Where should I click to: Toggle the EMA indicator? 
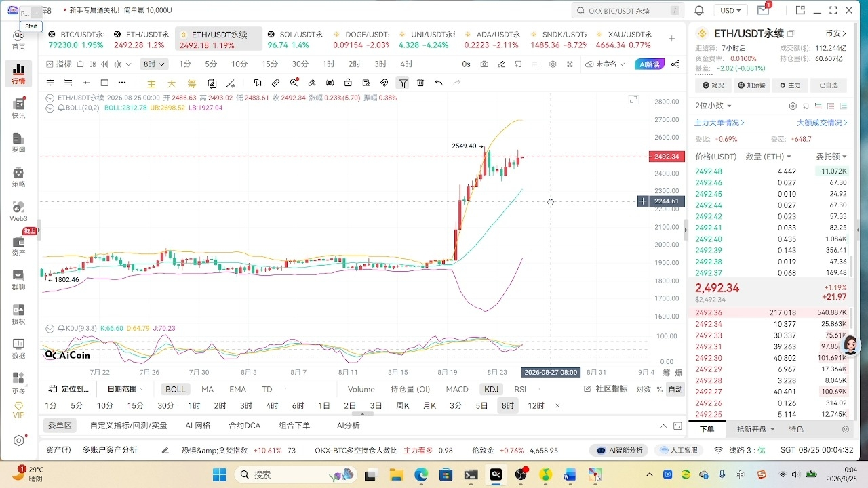(237, 389)
